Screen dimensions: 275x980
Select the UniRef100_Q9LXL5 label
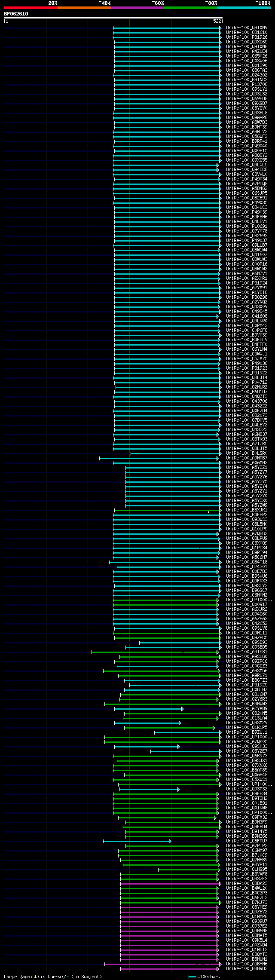(247, 165)
